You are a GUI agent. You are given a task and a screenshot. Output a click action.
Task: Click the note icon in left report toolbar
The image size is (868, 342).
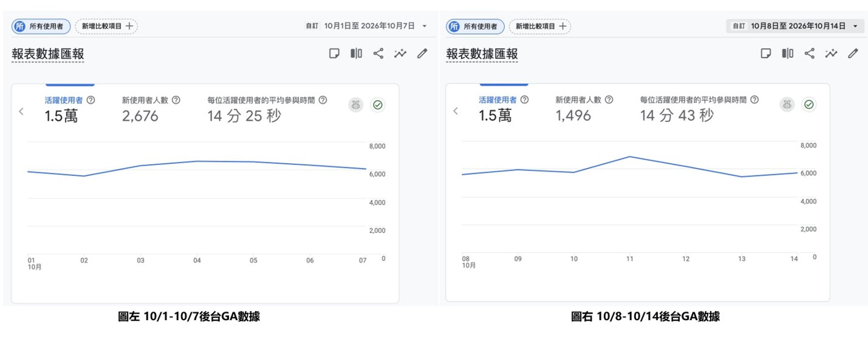(x=334, y=53)
